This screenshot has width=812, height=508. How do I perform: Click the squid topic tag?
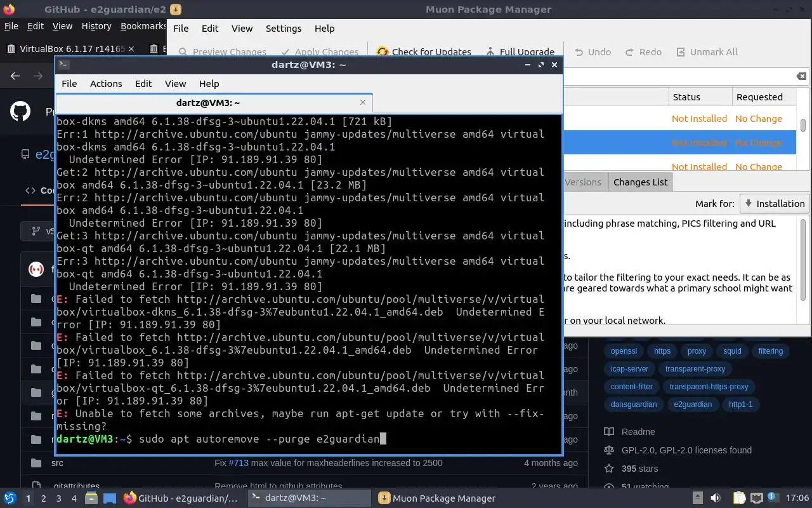732,351
